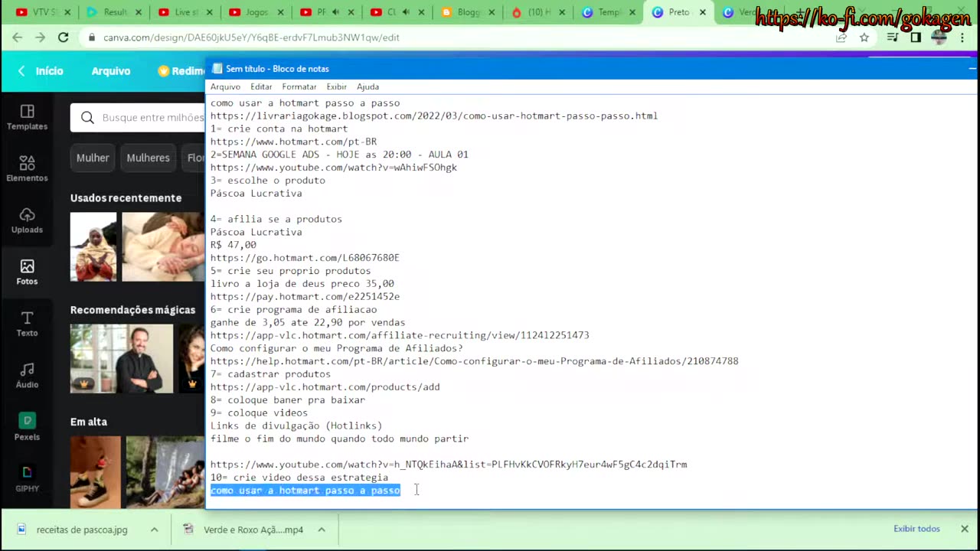The image size is (980, 551).
Task: Open the GIPHY app in Canva sidebar
Action: pos(27,478)
